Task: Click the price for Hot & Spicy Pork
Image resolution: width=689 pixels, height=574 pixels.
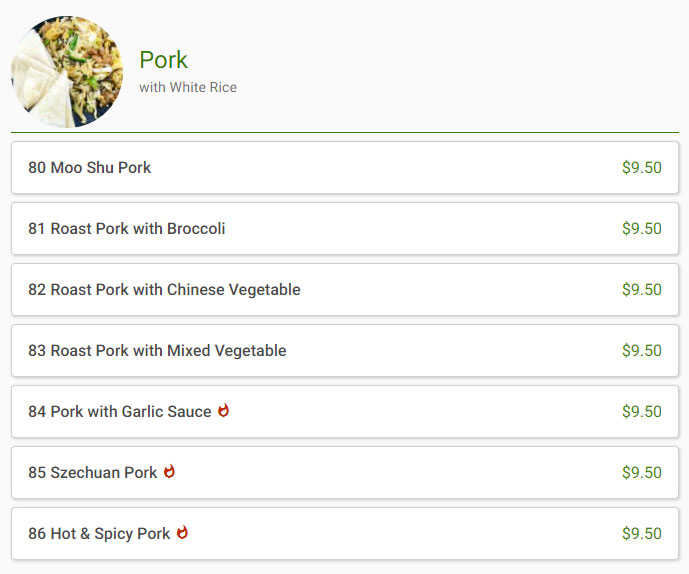Action: tap(642, 534)
